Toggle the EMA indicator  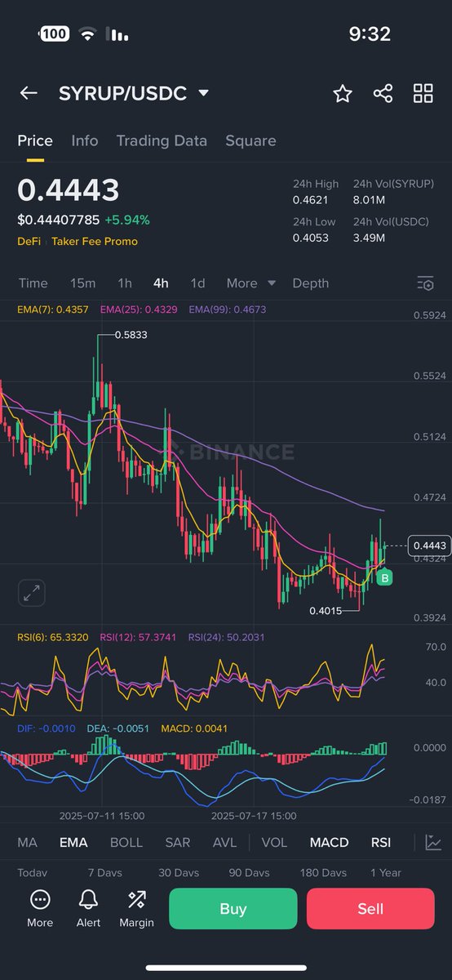coord(73,843)
